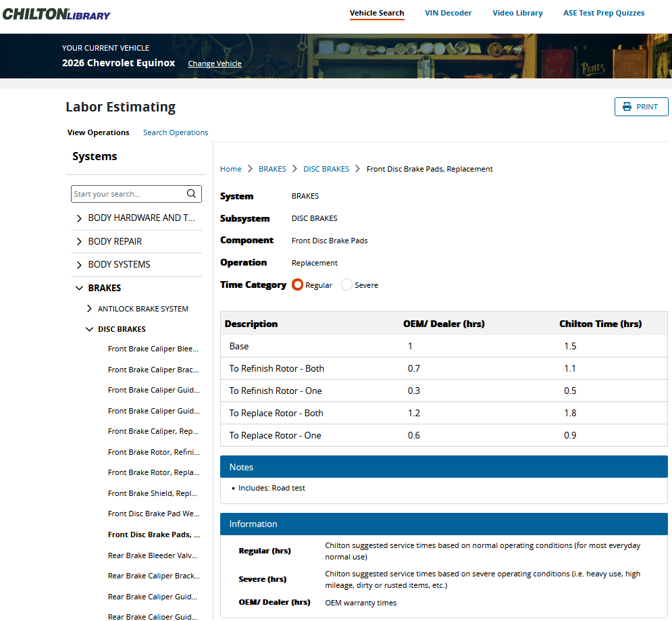This screenshot has height=621, width=672.
Task: Select Front Brake Shield item in tree
Action: click(x=153, y=493)
